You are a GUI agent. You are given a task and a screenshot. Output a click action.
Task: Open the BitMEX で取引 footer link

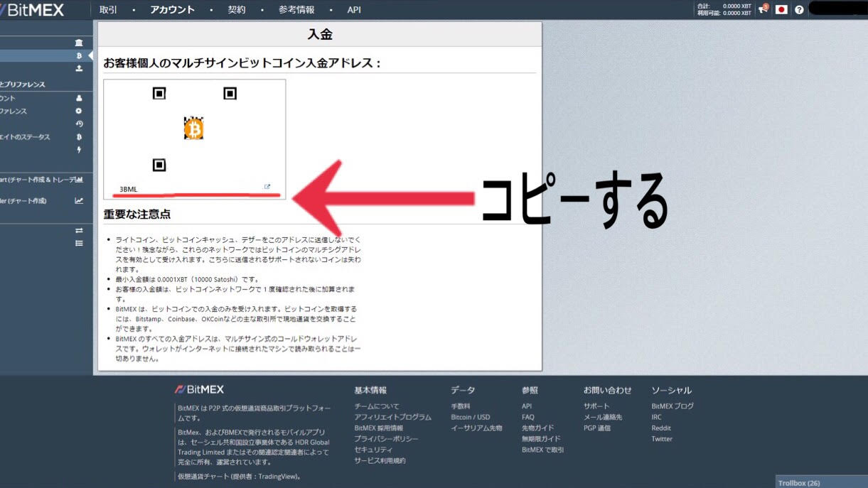pos(543,450)
